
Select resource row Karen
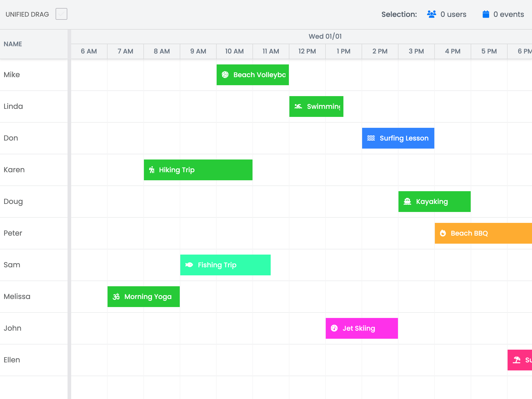coord(34,170)
